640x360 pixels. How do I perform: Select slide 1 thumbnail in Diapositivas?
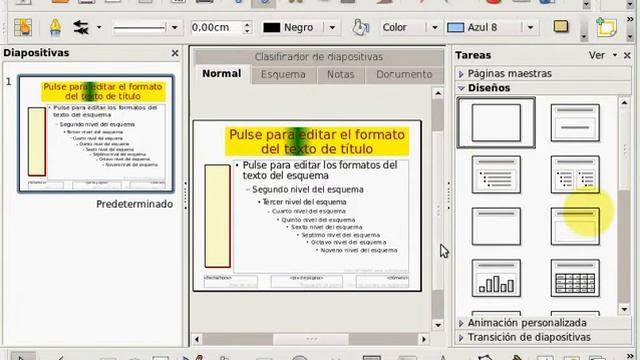96,133
